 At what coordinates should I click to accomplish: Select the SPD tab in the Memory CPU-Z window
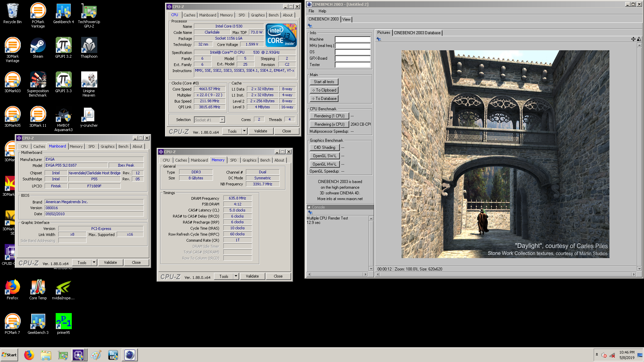click(233, 160)
